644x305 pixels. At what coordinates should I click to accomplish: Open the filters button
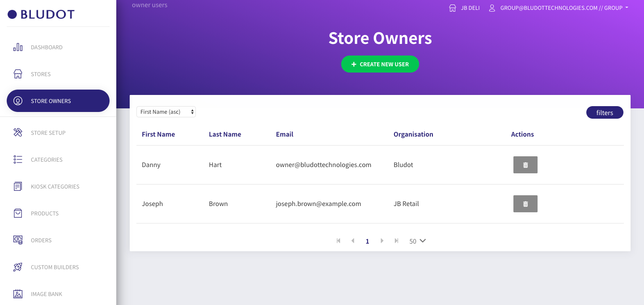click(x=604, y=113)
